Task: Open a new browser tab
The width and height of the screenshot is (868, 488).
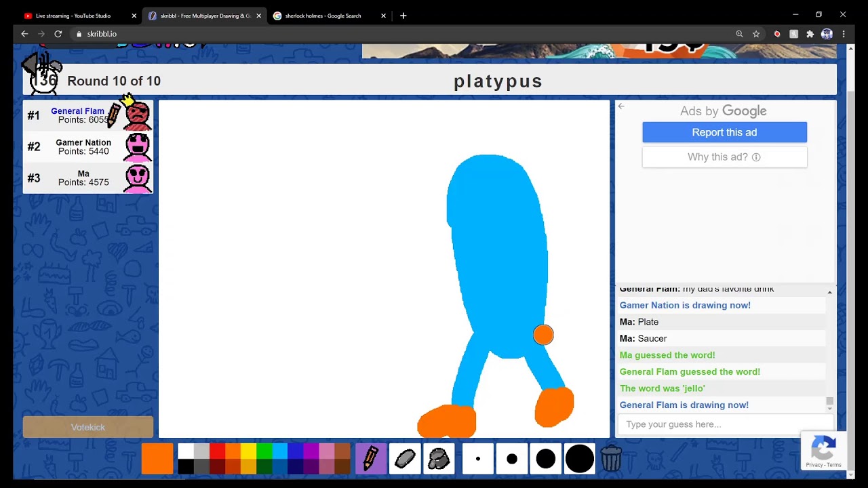Action: click(x=403, y=16)
